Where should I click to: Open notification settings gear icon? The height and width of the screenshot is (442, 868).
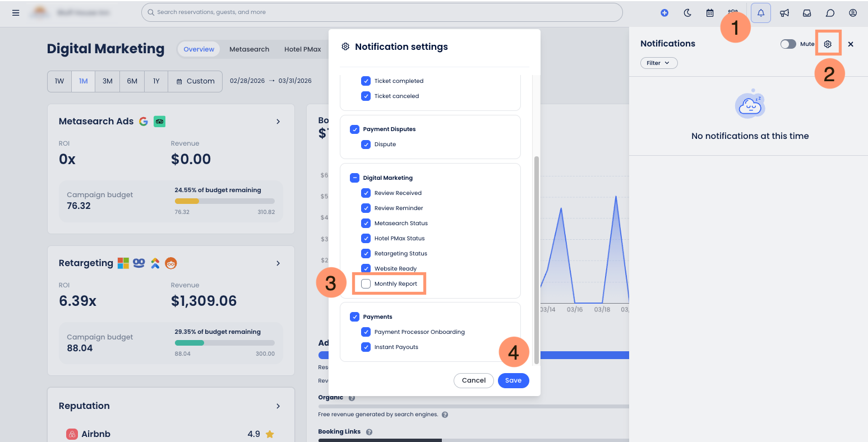click(828, 44)
